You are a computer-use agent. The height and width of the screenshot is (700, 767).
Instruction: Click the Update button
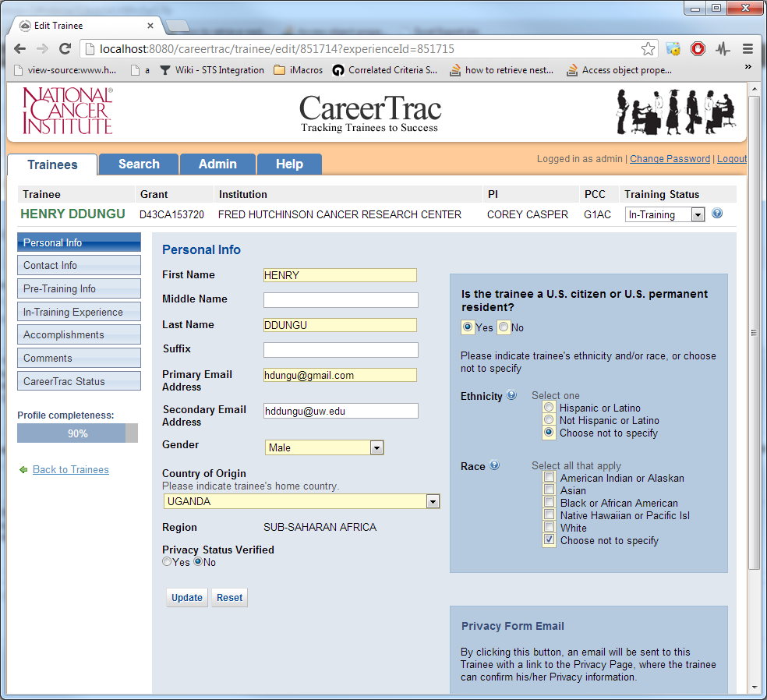click(187, 598)
